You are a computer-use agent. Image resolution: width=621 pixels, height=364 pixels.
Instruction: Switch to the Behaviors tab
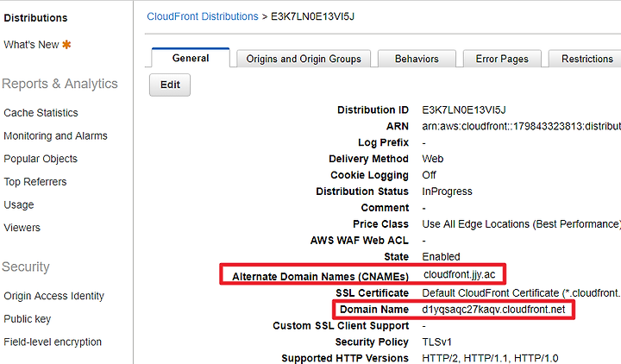[417, 59]
